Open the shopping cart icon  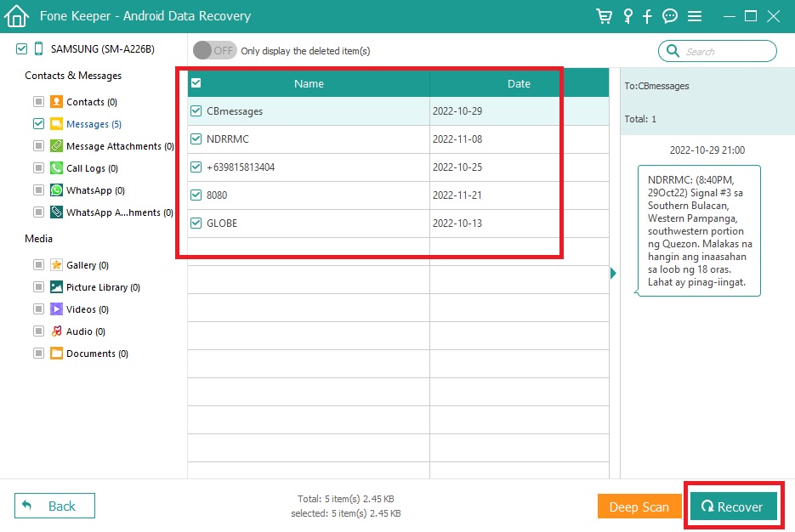pos(604,16)
